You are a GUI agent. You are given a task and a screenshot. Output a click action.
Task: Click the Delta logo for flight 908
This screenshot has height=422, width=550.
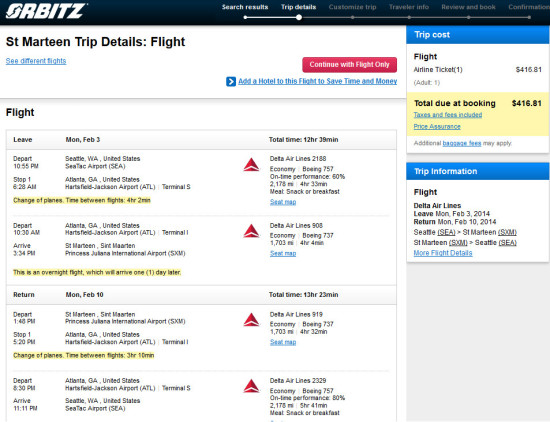tap(251, 231)
